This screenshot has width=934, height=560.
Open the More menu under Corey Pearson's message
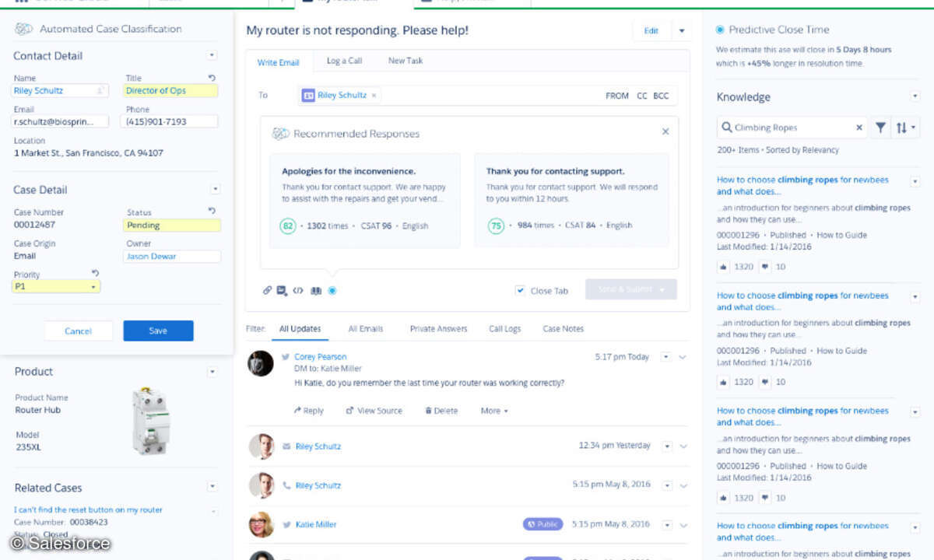494,411
